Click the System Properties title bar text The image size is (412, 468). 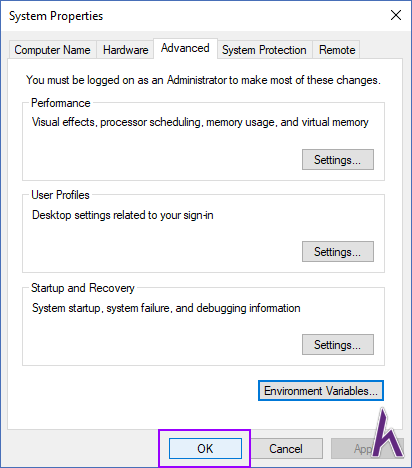click(x=56, y=16)
